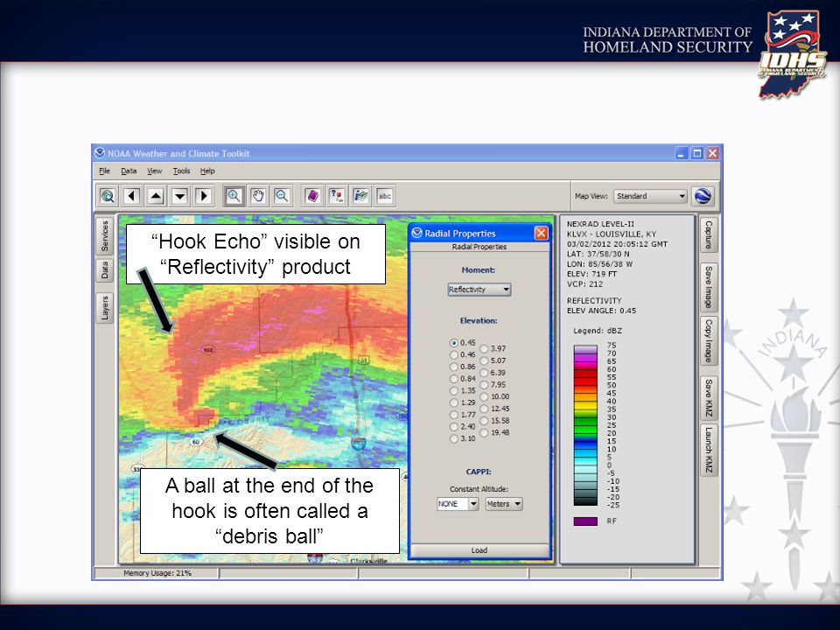This screenshot has height=630, width=840.
Task: Click the Copy Image side button
Action: (x=708, y=340)
